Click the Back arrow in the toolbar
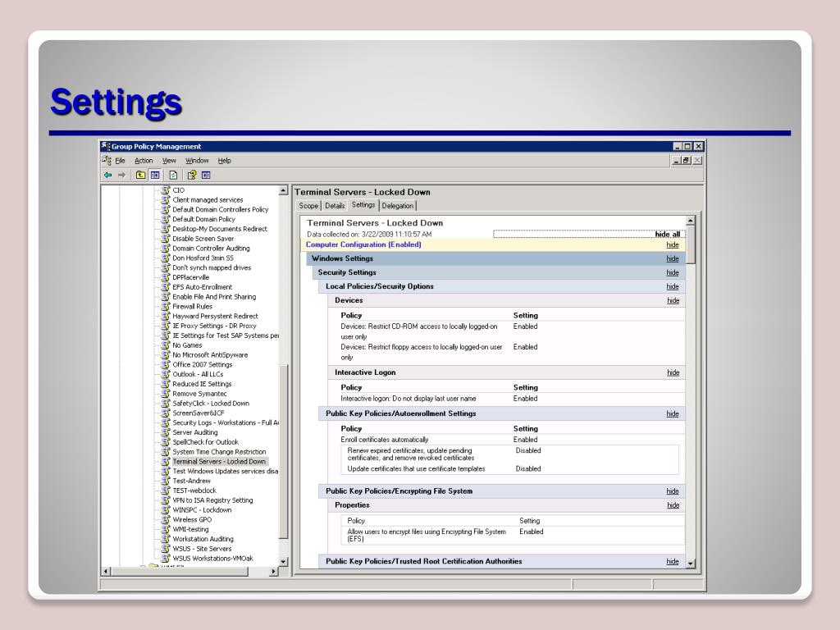Viewport: 840px width, 630px height. (x=107, y=176)
